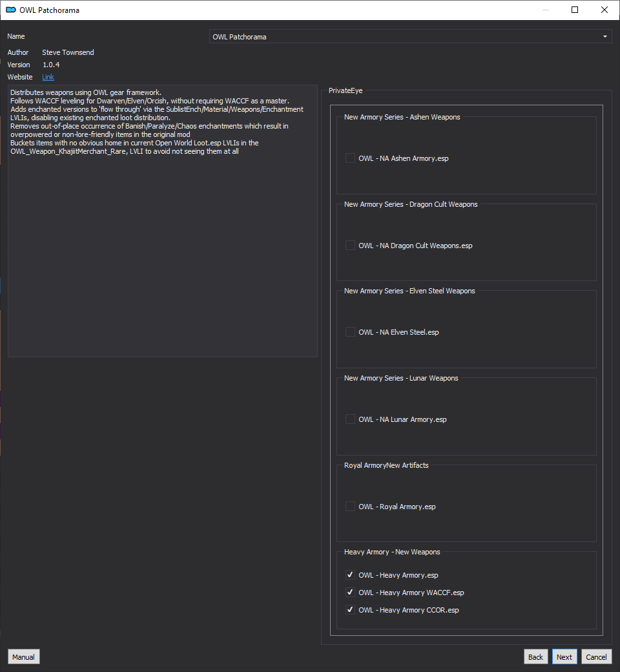Click the Manual button
620x672 pixels.
pyautogui.click(x=23, y=656)
